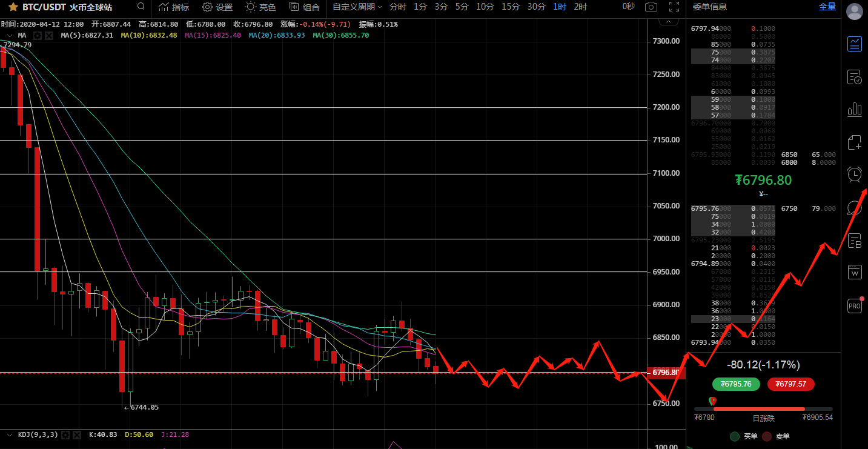Click the add-page sidebar icon
The height and width of the screenshot is (449, 868).
pyautogui.click(x=855, y=142)
